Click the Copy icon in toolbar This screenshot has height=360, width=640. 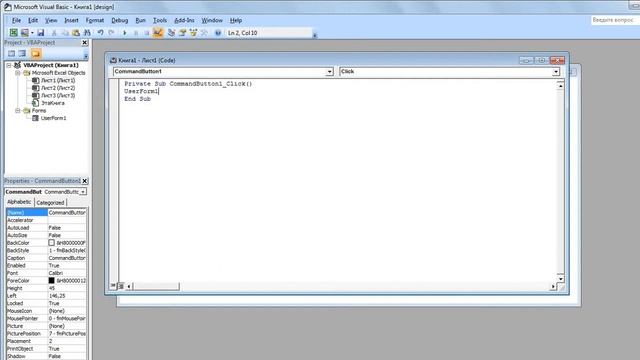pyautogui.click(x=64, y=33)
